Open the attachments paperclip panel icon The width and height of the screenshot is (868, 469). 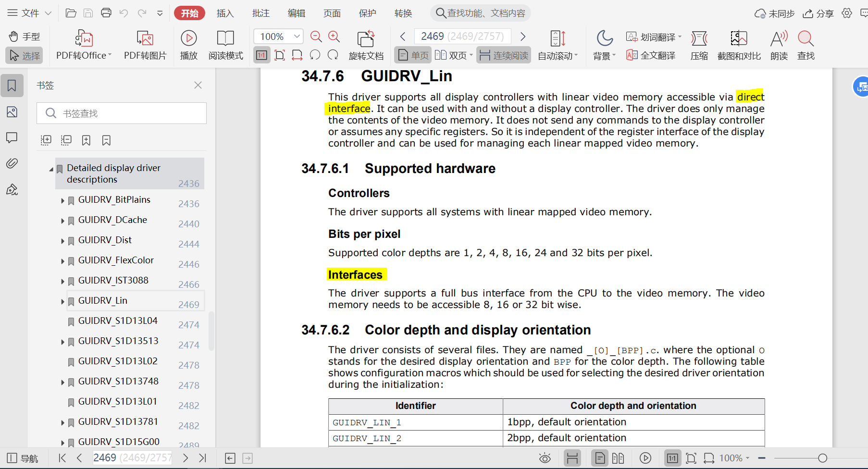[12, 163]
